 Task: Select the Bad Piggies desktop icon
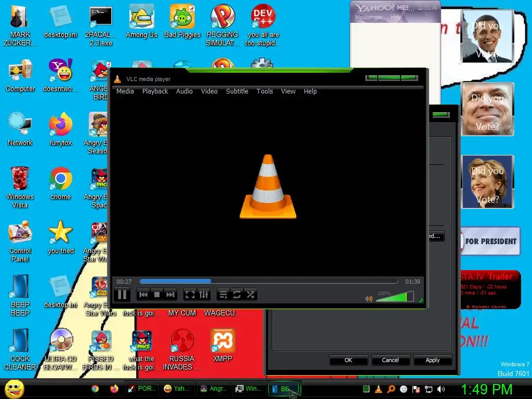pos(182,22)
